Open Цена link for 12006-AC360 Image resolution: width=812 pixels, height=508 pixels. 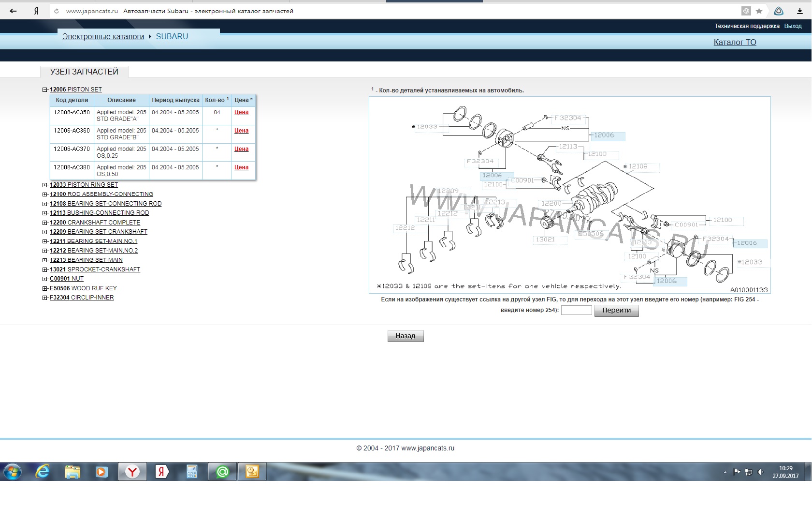coord(241,131)
